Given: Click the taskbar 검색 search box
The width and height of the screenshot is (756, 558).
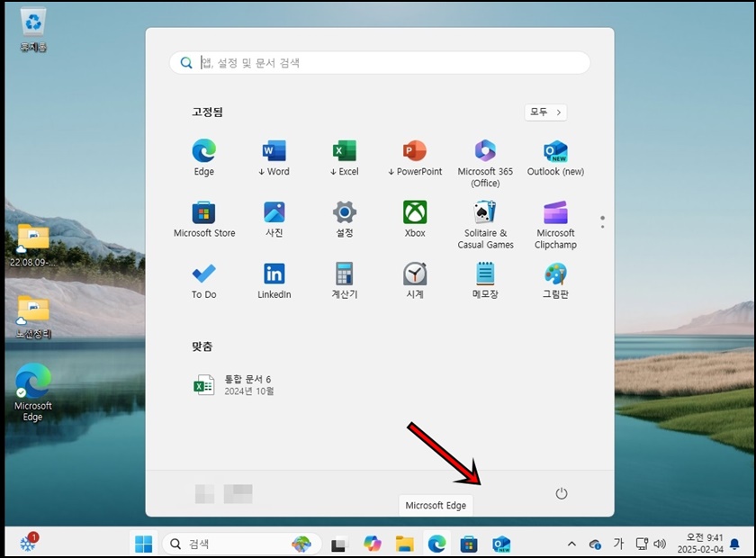Looking at the screenshot, I should click(x=242, y=544).
